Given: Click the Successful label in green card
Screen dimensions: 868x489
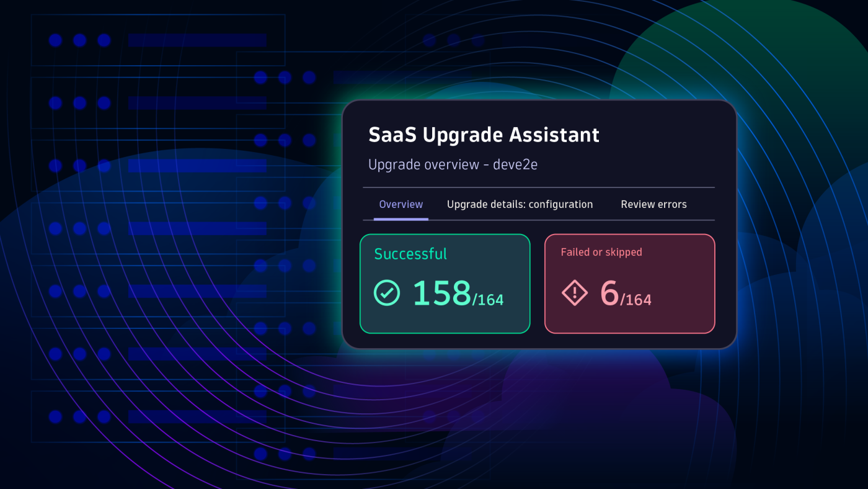Looking at the screenshot, I should coord(410,254).
